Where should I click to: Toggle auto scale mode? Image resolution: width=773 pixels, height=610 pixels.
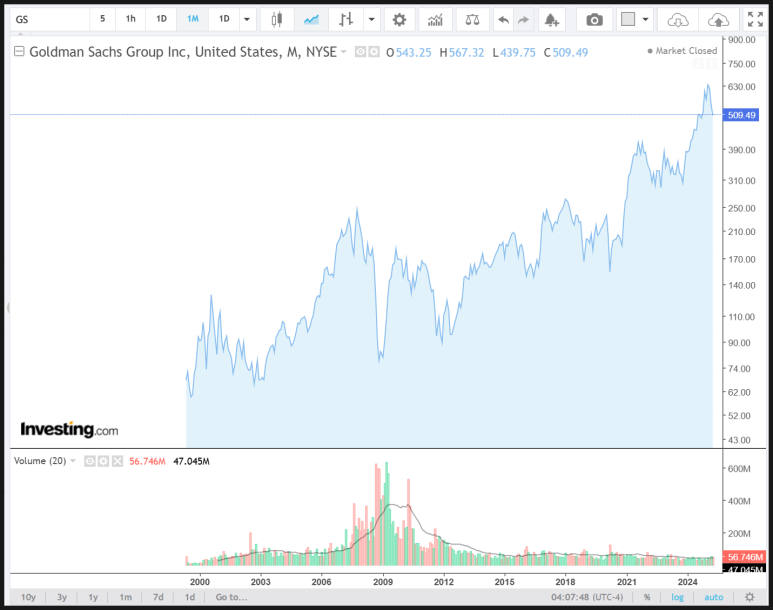pyautogui.click(x=713, y=597)
